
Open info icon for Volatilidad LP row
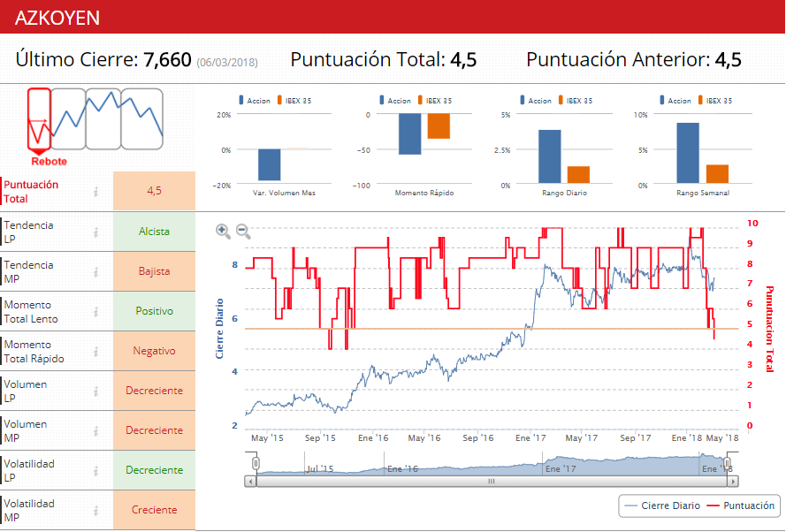pos(95,470)
